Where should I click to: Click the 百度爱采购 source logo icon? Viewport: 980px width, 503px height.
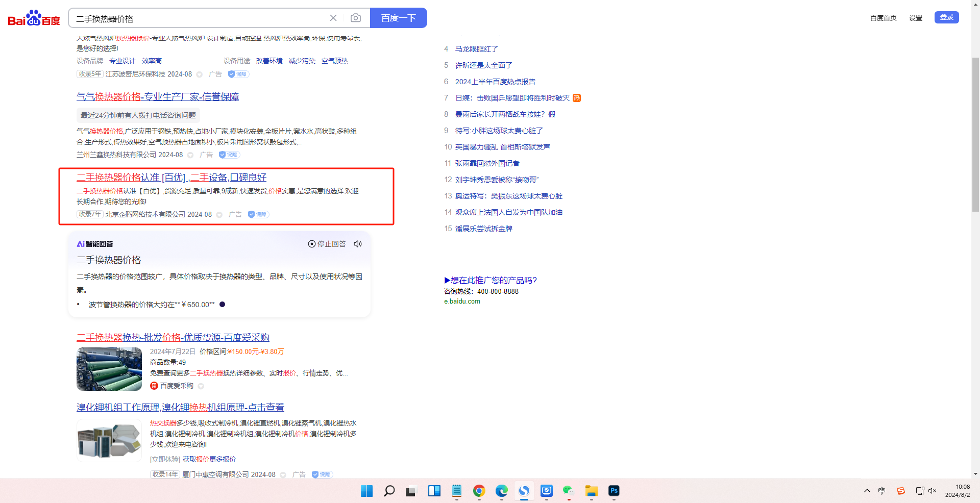point(154,386)
